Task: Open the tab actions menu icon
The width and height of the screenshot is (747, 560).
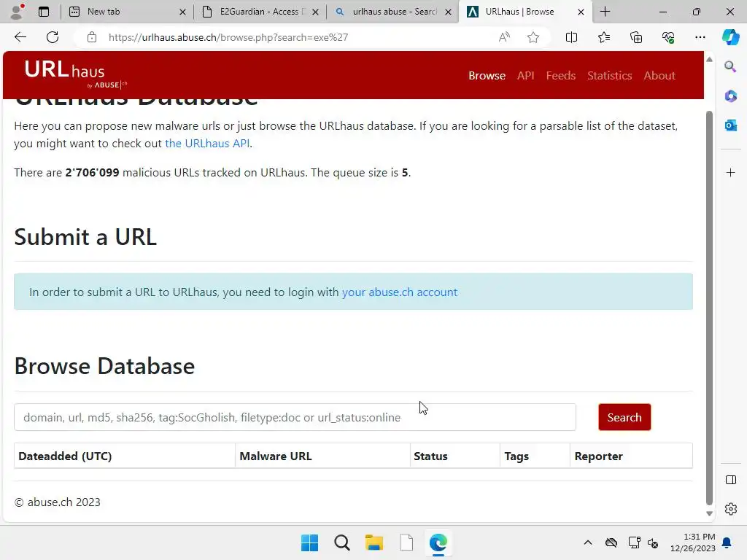Action: tap(44, 12)
